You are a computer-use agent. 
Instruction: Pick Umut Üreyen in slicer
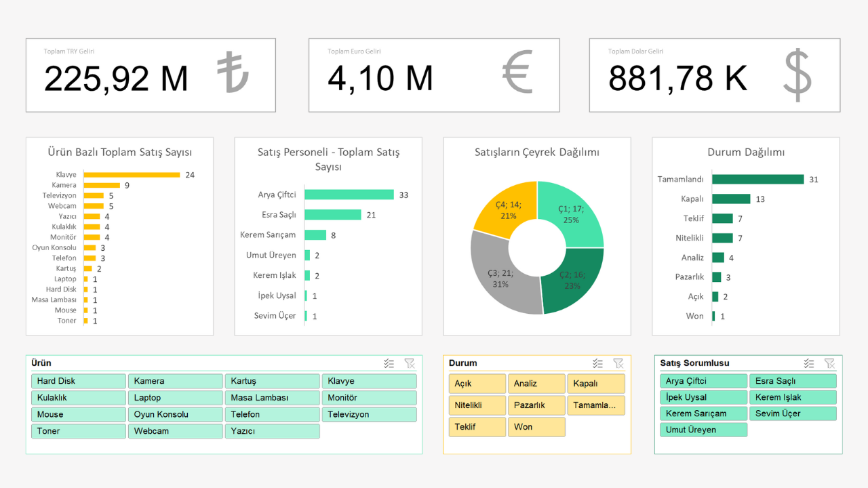click(x=704, y=430)
